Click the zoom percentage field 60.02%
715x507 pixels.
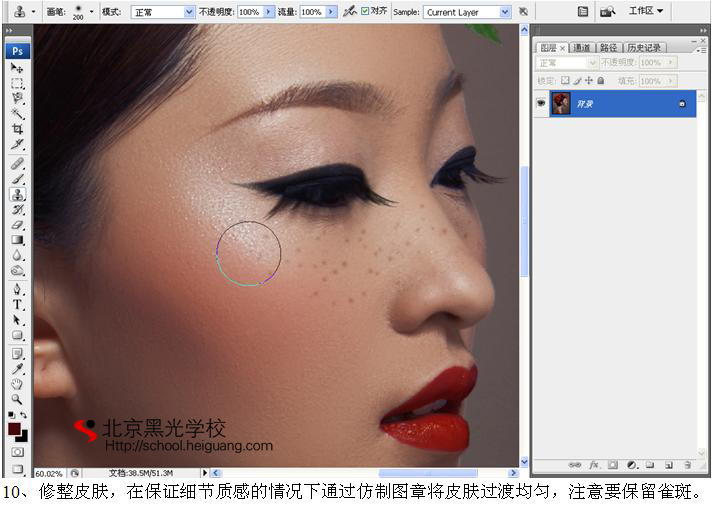[x=50, y=473]
